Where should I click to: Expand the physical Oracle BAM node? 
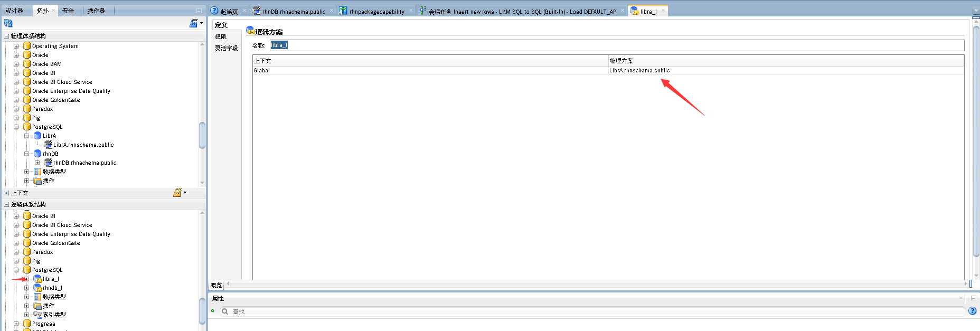click(16, 64)
